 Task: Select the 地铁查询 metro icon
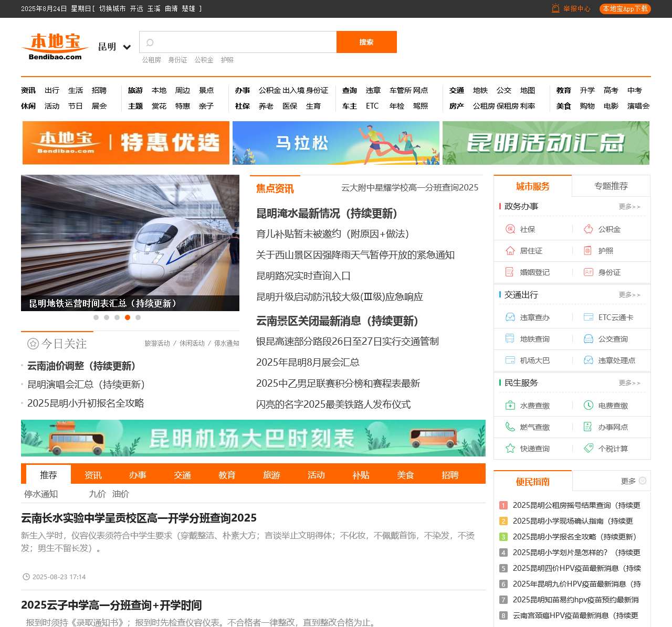click(x=510, y=339)
